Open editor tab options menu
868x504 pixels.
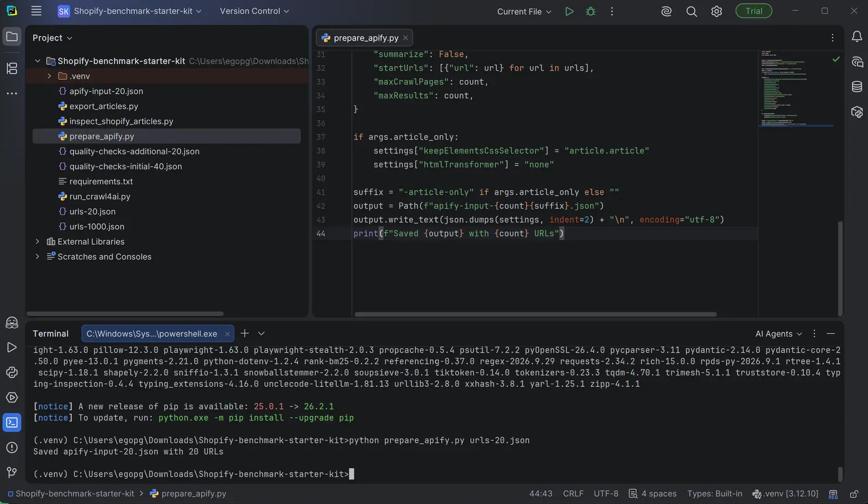point(832,37)
